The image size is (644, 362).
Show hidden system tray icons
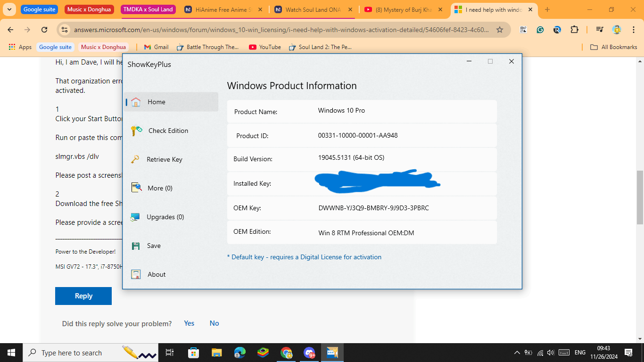[517, 353]
